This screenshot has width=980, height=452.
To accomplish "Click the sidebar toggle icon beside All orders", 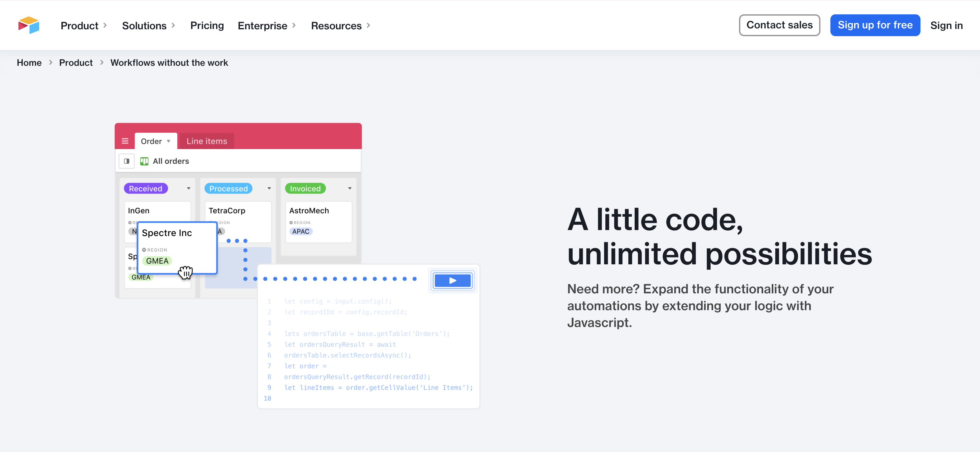I will 127,161.
